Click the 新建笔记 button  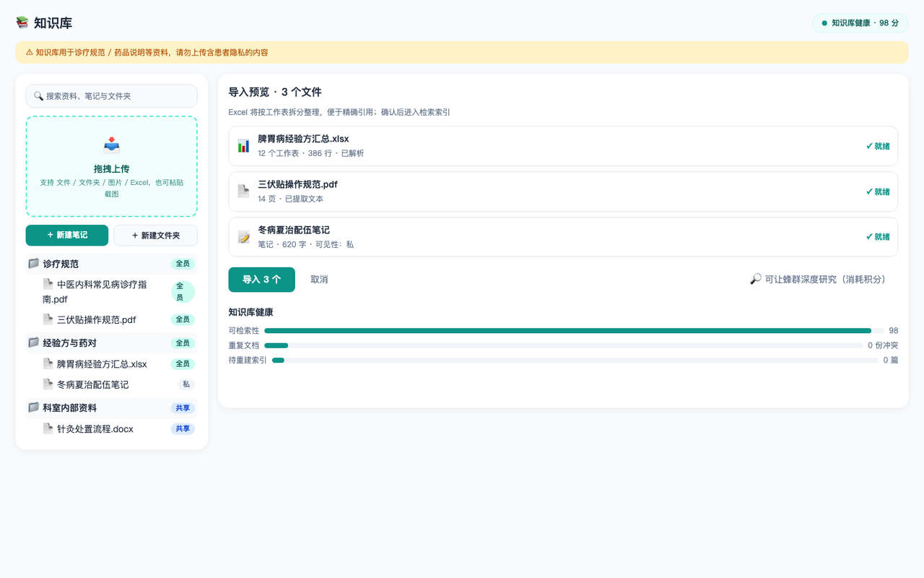pos(67,236)
